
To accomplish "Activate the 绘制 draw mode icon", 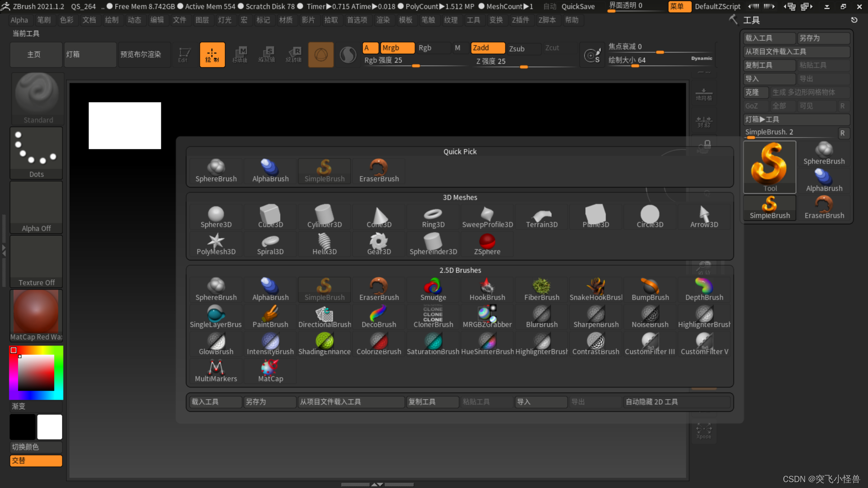I will tap(212, 54).
